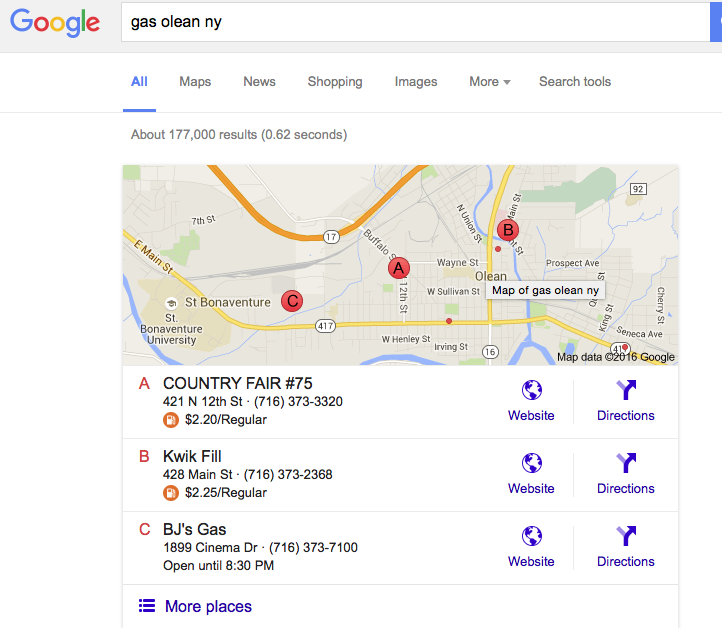Click Prospect Ave label on map

click(x=572, y=263)
